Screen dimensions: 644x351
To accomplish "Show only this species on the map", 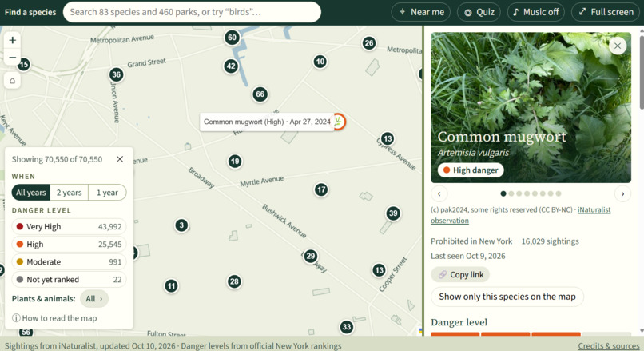I will (507, 297).
